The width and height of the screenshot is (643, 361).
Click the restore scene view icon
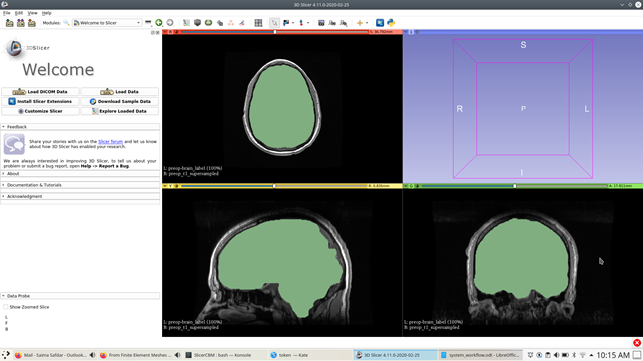pyautogui.click(x=344, y=23)
